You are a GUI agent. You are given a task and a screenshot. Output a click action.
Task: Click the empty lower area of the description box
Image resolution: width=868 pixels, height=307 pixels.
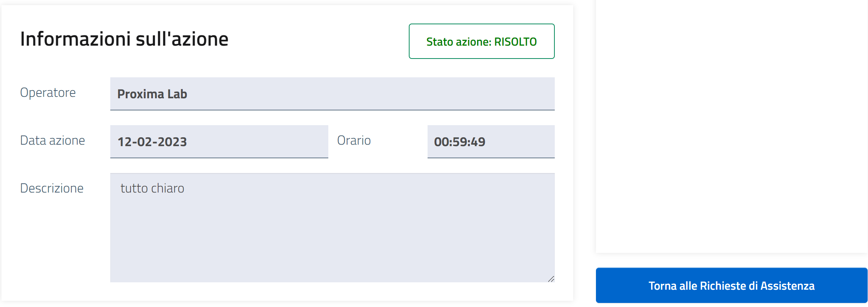[x=332, y=254]
